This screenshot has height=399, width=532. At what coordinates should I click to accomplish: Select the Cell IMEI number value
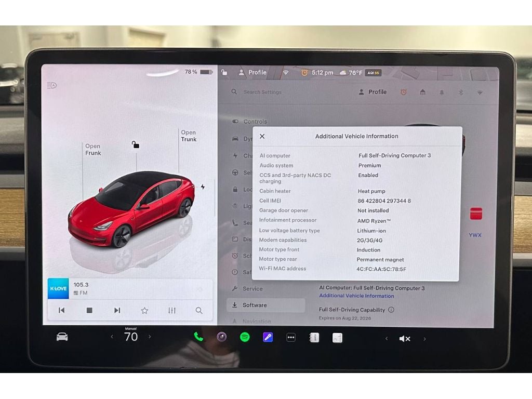(x=384, y=201)
